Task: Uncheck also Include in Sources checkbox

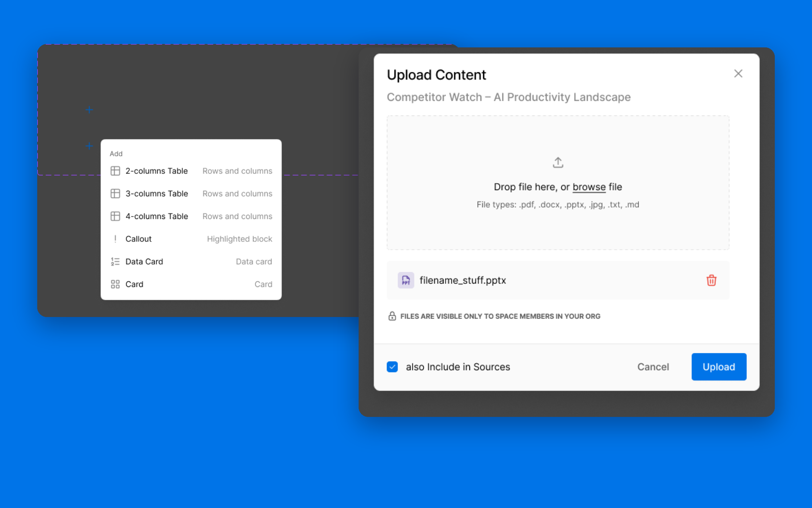Action: (x=392, y=367)
